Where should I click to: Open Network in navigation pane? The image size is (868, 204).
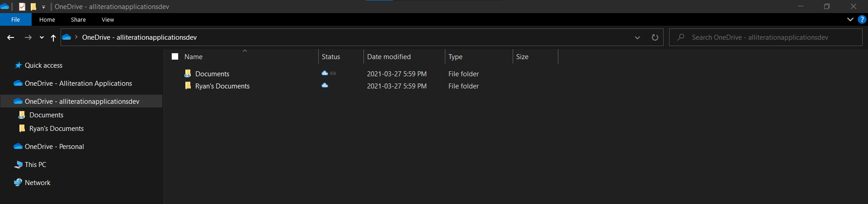coord(38,183)
